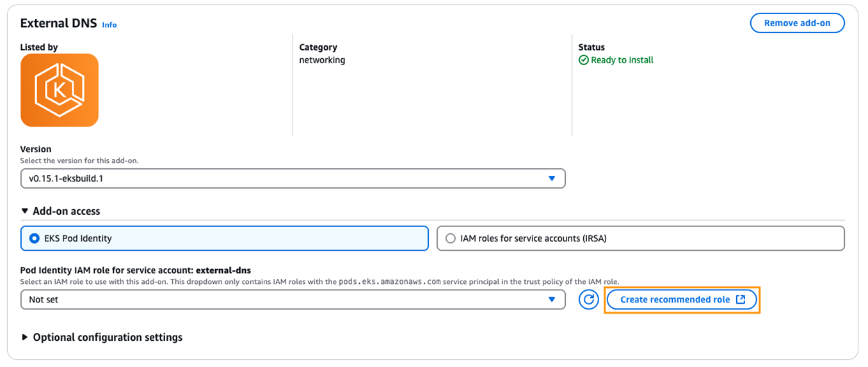Viewport: 868px width, 367px height.
Task: Open the Pod Identity IAM role dropdown
Action: point(293,299)
